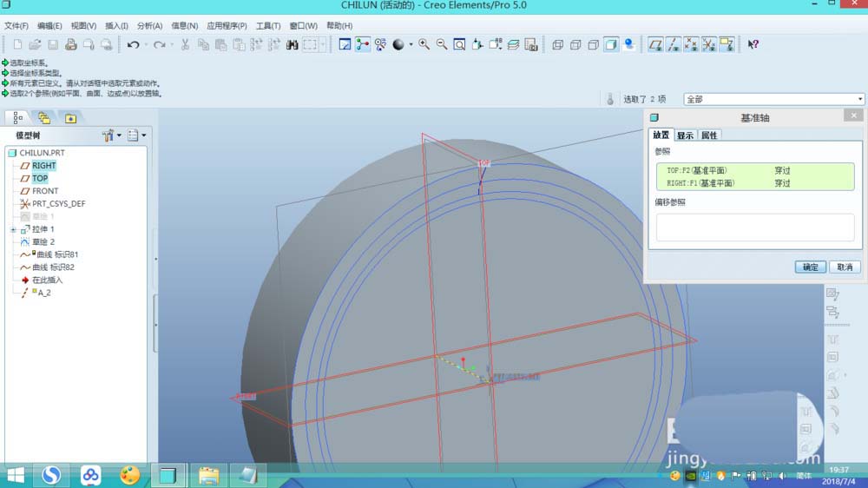The width and height of the screenshot is (868, 488).
Task: Open the 文件(F) menu
Action: pos(16,25)
